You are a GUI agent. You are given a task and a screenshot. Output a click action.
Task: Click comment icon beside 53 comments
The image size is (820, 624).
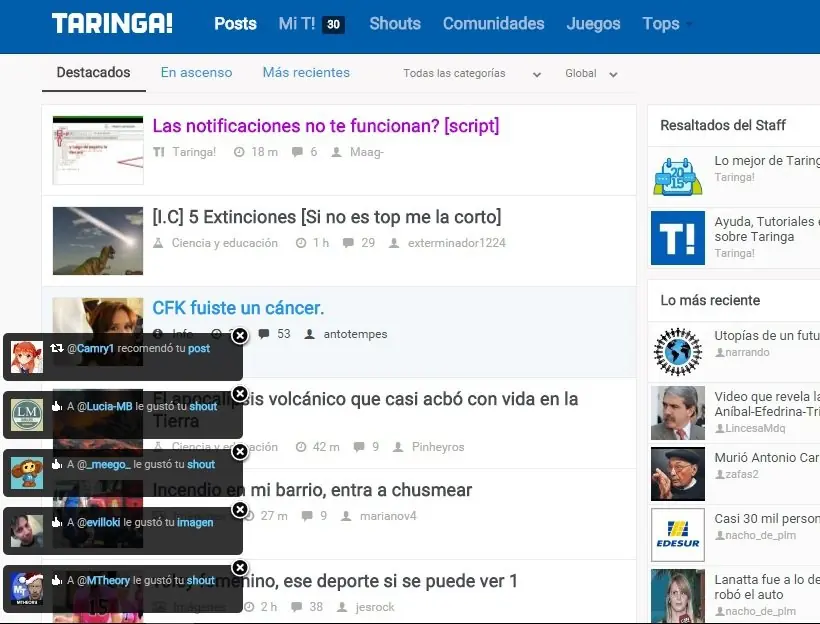[264, 334]
